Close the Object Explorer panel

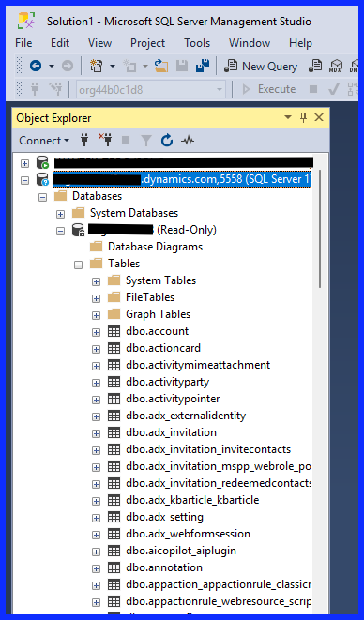(x=319, y=117)
